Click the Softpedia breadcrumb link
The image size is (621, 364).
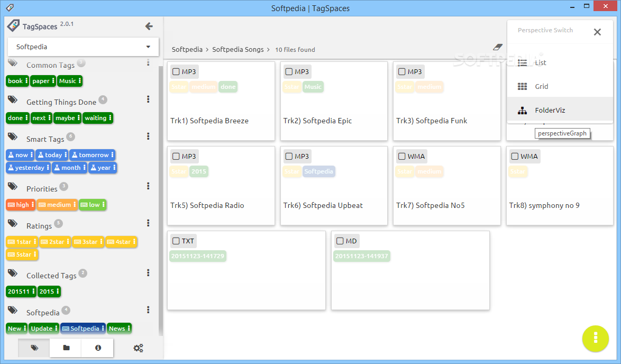187,50
